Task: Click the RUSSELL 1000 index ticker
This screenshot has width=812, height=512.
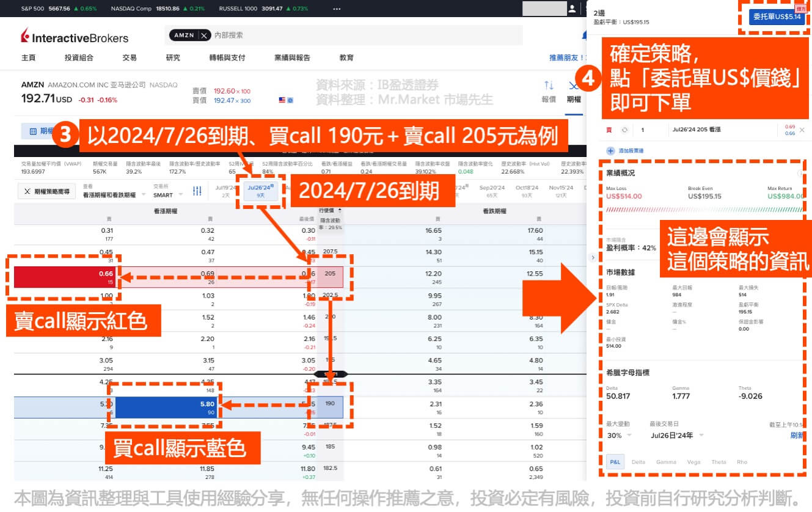Action: click(263, 9)
